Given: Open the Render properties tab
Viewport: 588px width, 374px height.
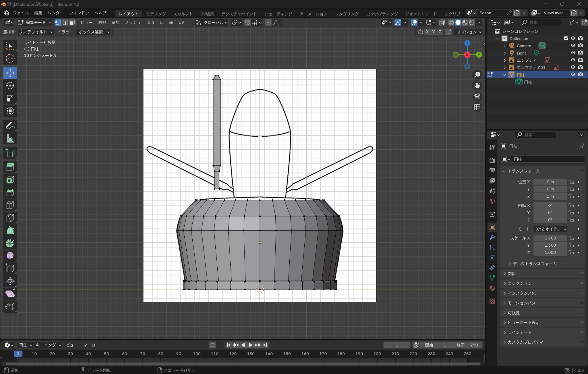Looking at the screenshot, I should coord(492,160).
